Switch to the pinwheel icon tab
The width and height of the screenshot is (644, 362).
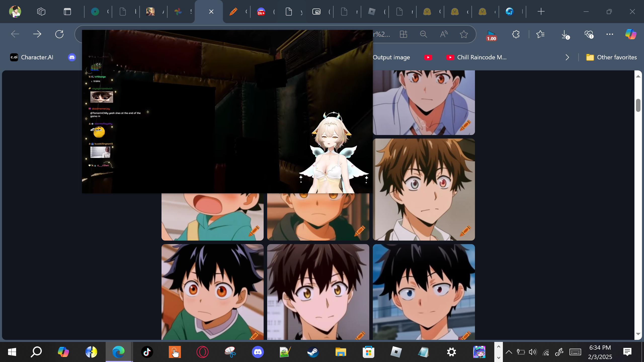[x=178, y=12]
